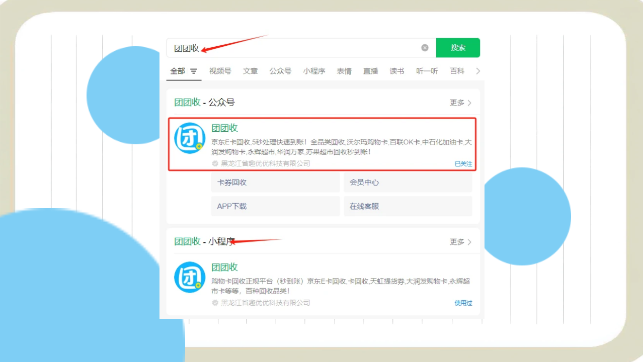Show more tabs with the right chevron
The height and width of the screenshot is (362, 644).
[x=478, y=71]
